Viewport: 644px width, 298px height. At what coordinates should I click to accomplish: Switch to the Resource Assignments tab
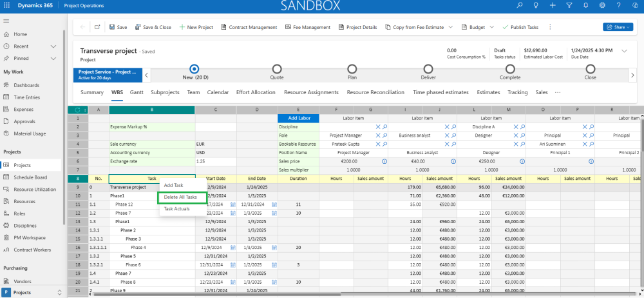pyautogui.click(x=311, y=93)
